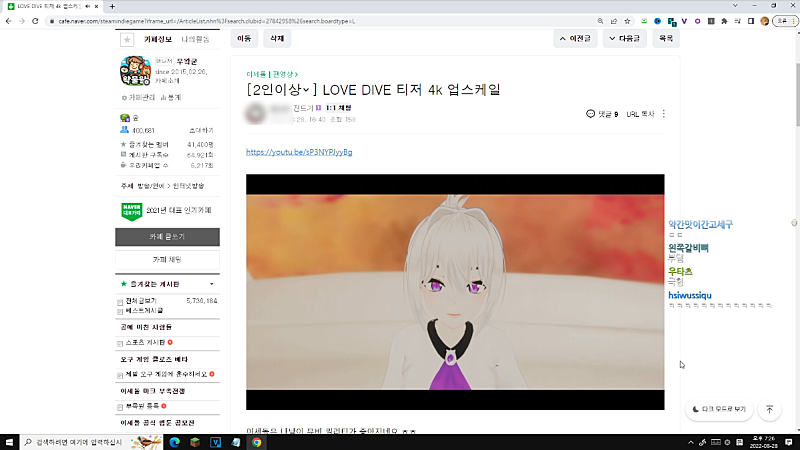Image resolution: width=800 pixels, height=450 pixels.
Task: Click the page vertical scrollbar
Action: pos(797,94)
